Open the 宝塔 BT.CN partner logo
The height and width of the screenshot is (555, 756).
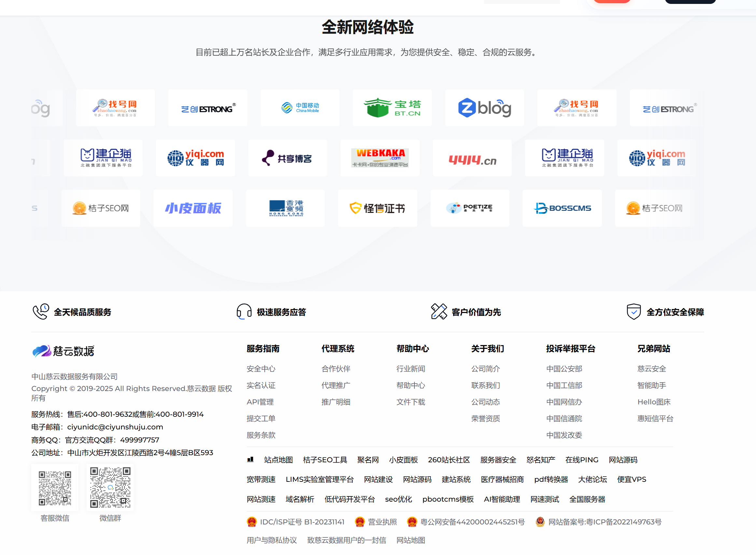392,108
